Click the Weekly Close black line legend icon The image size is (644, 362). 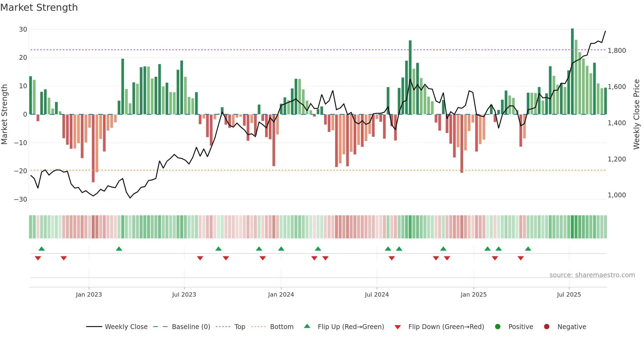94,327
